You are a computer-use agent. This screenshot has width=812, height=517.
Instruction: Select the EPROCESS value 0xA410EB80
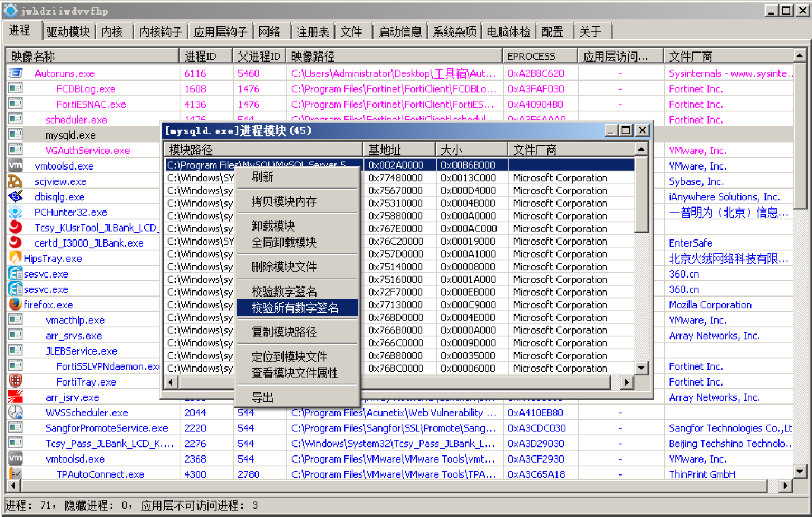click(x=535, y=413)
